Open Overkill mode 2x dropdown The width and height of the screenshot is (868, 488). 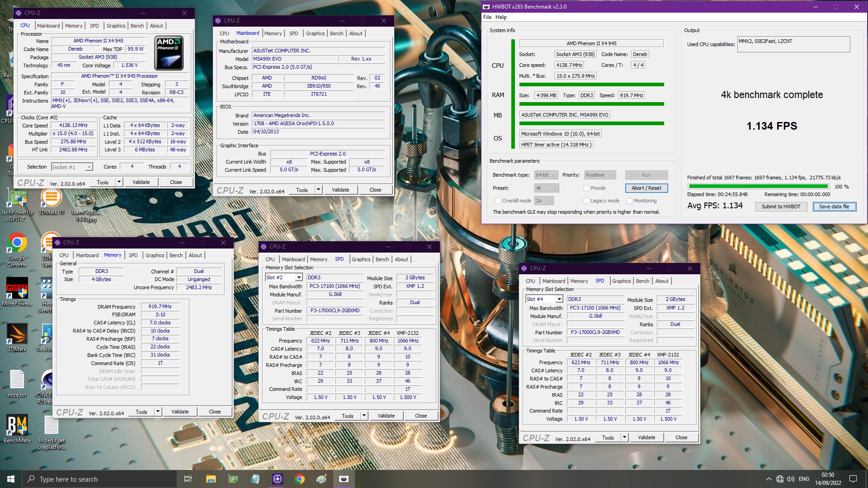pyautogui.click(x=544, y=201)
